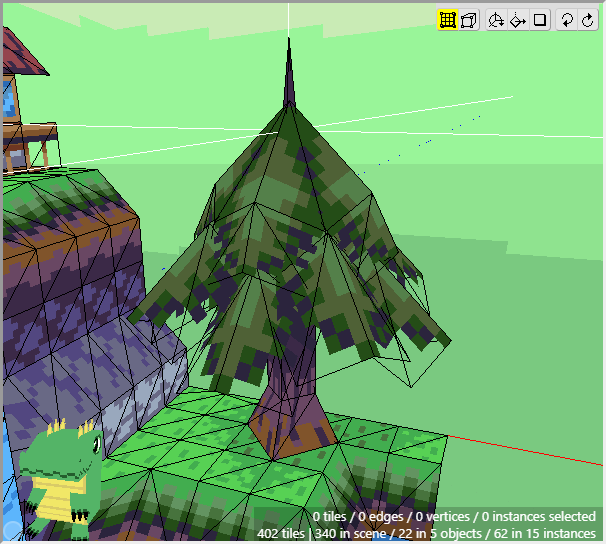Image resolution: width=606 pixels, height=544 pixels.
Task: Select the three-axis perspective view icon
Action: tap(496, 20)
